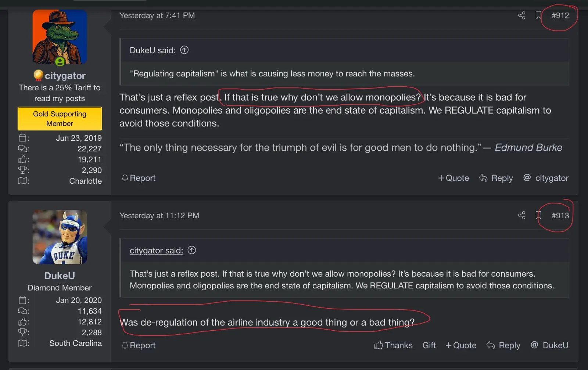
Task: Add DukeU's post to multi-quote
Action: (x=461, y=345)
